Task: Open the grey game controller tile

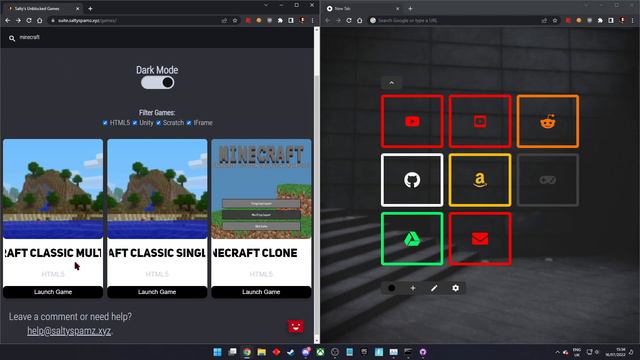Action: tap(548, 180)
